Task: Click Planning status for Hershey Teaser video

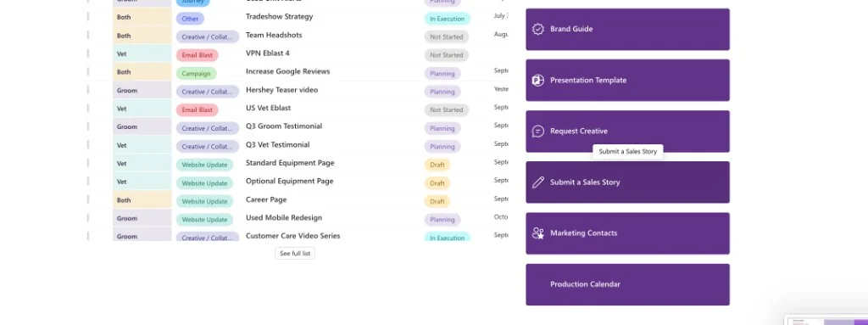Action: [x=442, y=92]
